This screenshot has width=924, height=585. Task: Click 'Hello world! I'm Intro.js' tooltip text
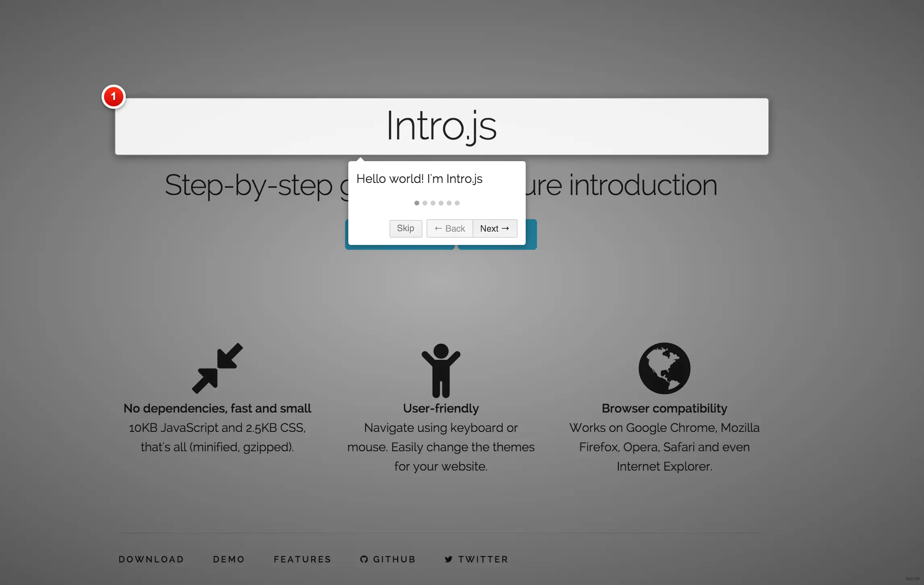point(419,179)
